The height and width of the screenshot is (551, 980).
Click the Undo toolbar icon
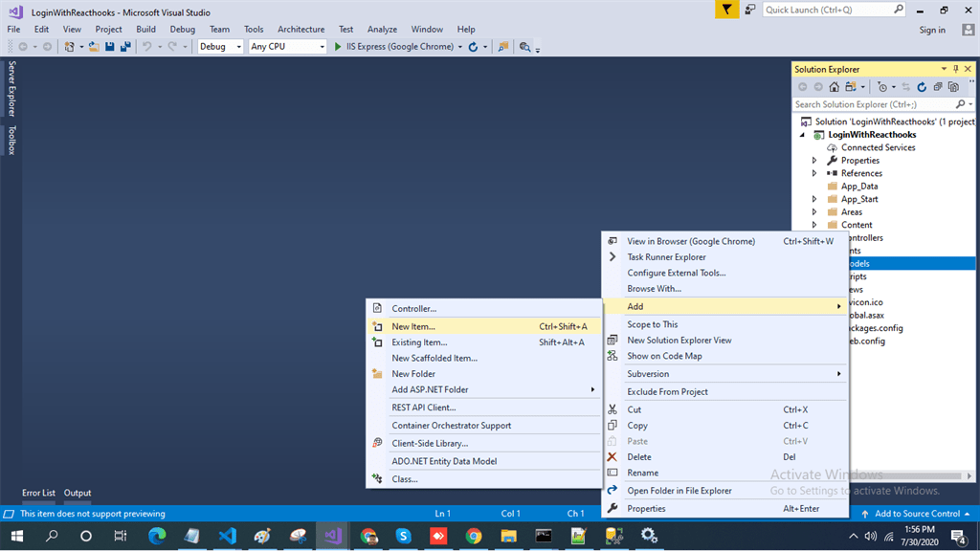[146, 47]
